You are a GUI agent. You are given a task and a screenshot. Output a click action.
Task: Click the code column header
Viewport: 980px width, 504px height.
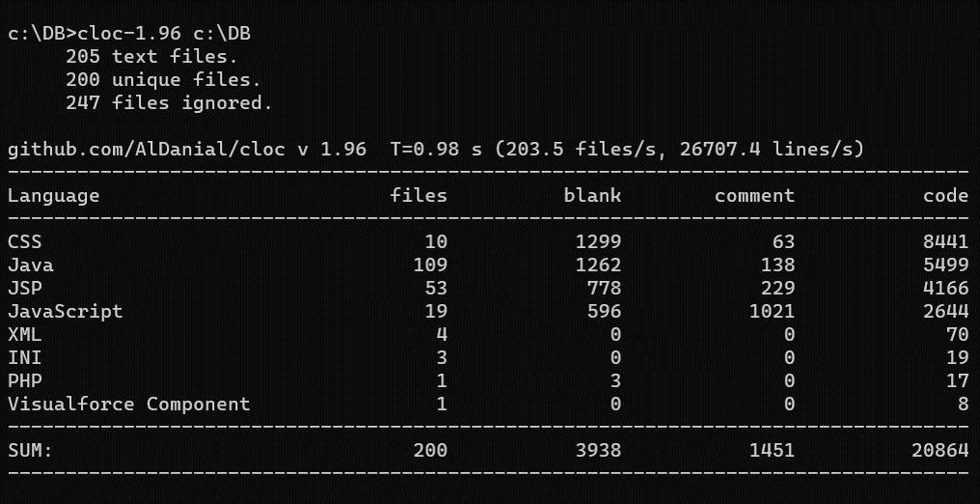point(945,196)
